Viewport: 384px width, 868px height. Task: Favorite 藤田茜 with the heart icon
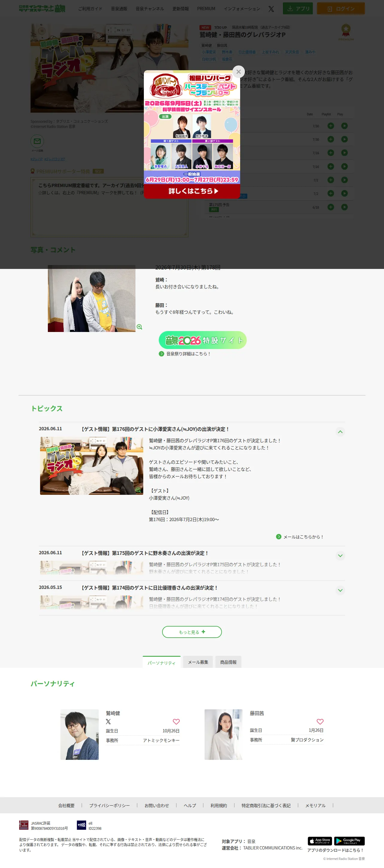point(320,721)
